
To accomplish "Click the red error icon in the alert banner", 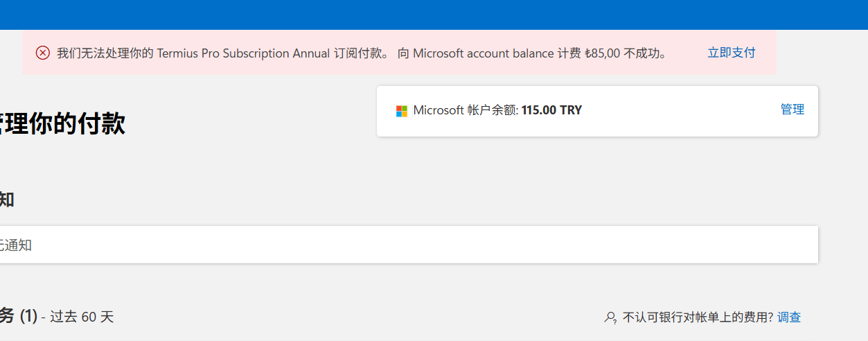I will coord(43,53).
